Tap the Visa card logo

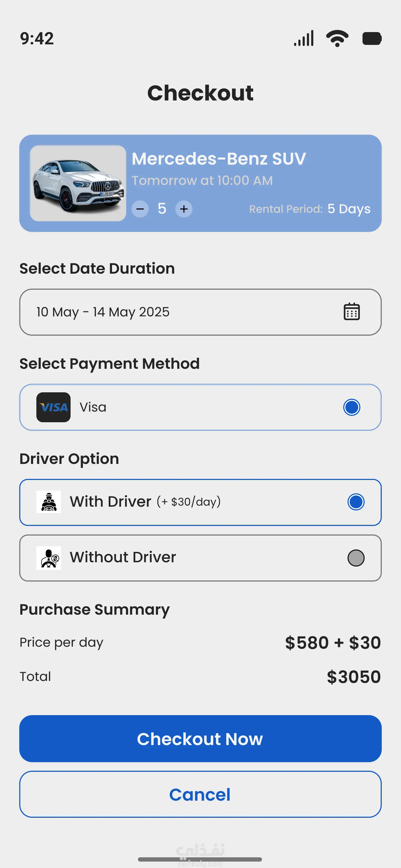click(x=53, y=407)
